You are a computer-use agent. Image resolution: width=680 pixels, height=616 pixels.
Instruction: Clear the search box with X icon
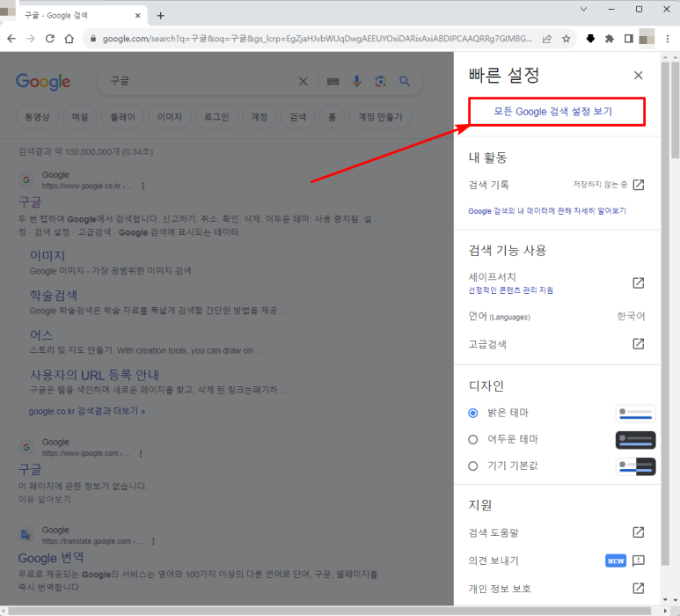(x=303, y=81)
